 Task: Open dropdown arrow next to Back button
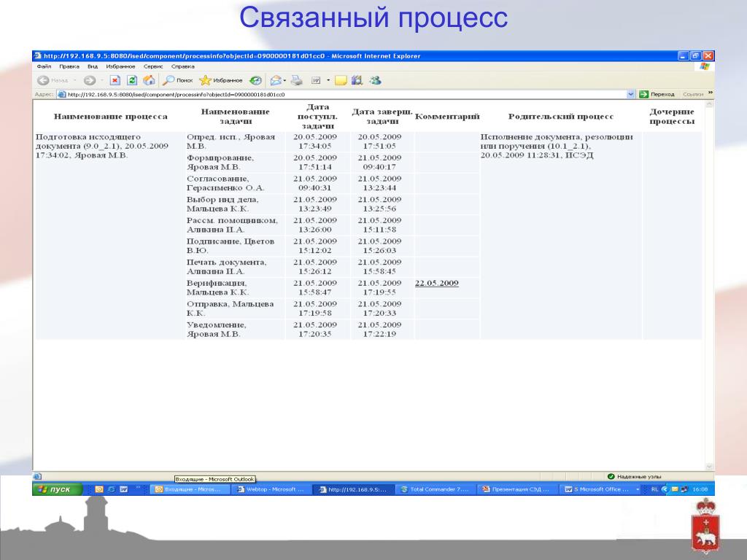coord(75,80)
